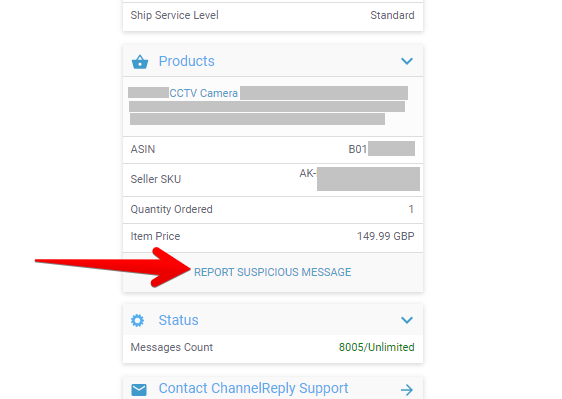Open the CCTV Camera product link

coord(204,93)
